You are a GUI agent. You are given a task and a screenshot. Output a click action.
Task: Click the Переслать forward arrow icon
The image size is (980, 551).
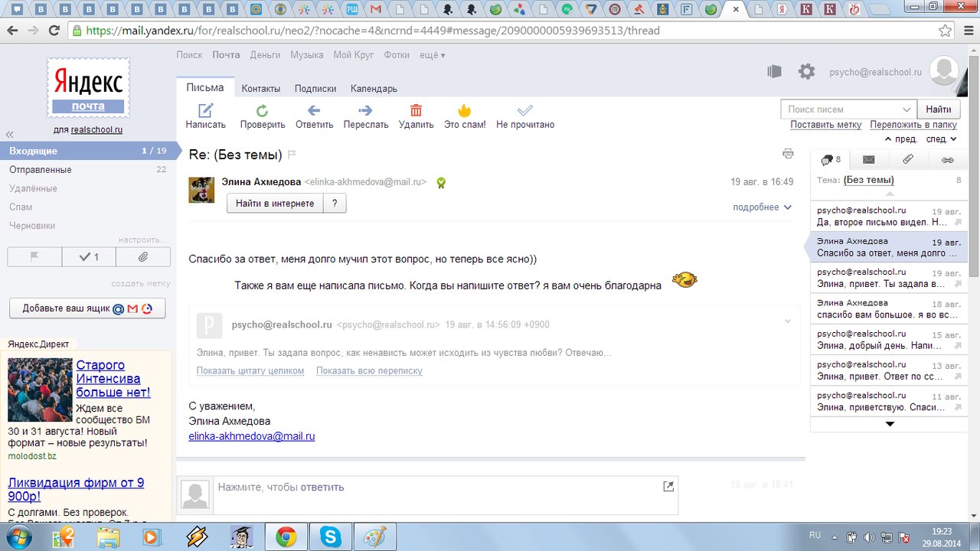coord(365,110)
